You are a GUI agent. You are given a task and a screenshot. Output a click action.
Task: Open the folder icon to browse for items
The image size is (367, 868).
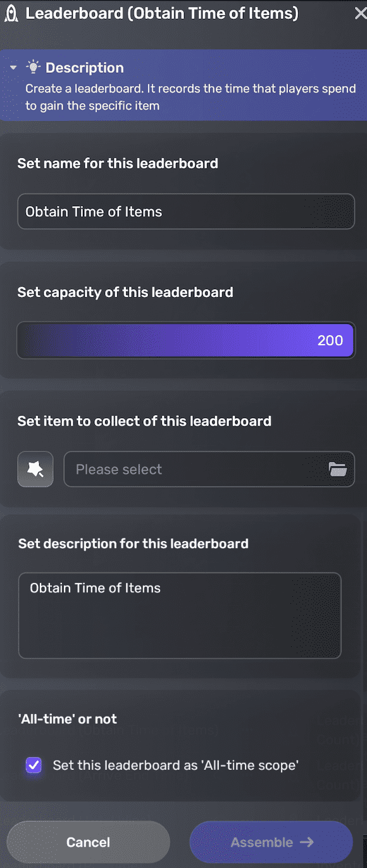click(337, 469)
